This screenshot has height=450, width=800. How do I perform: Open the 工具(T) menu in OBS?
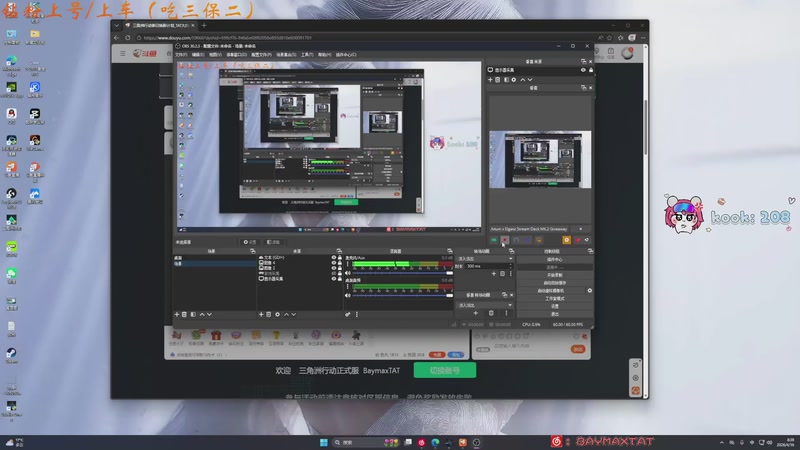tap(307, 55)
